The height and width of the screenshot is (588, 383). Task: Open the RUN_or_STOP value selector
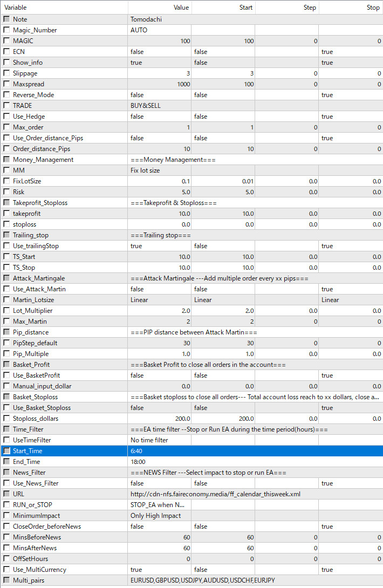160,505
